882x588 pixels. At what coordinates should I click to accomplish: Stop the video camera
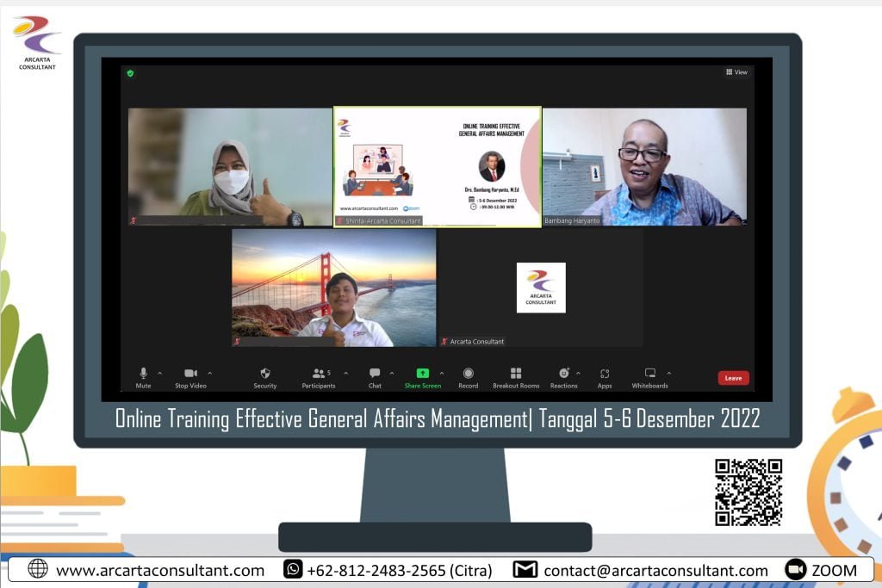pyautogui.click(x=191, y=374)
